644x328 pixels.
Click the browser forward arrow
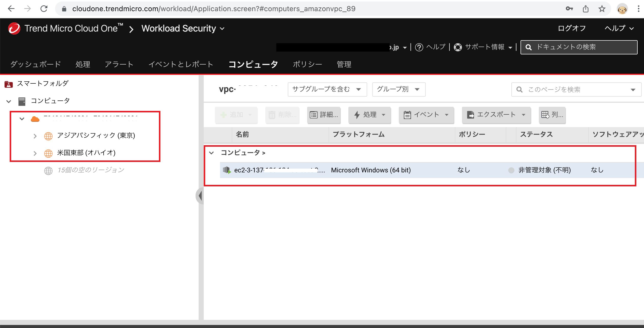[x=28, y=9]
